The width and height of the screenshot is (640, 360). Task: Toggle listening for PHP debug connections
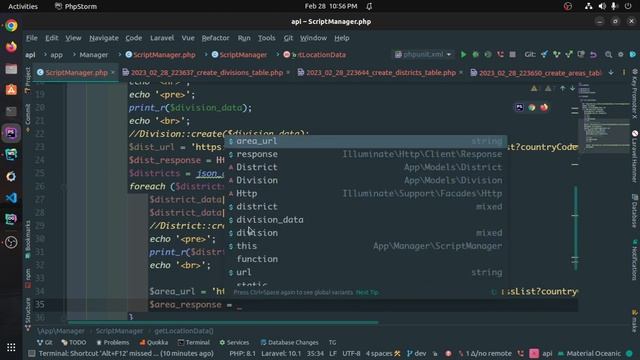(x=500, y=54)
